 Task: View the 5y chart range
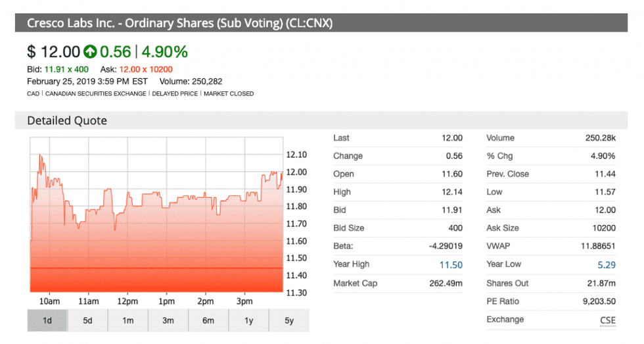[288, 320]
